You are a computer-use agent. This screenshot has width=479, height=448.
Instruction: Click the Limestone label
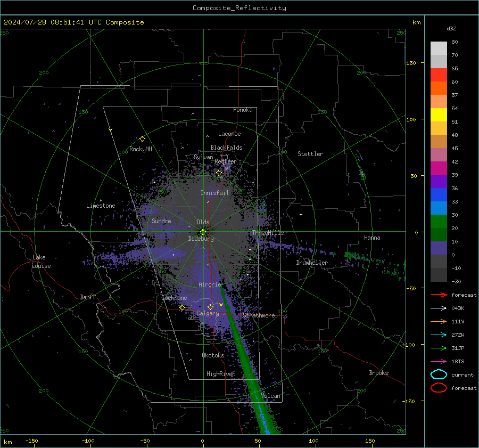[101, 206]
